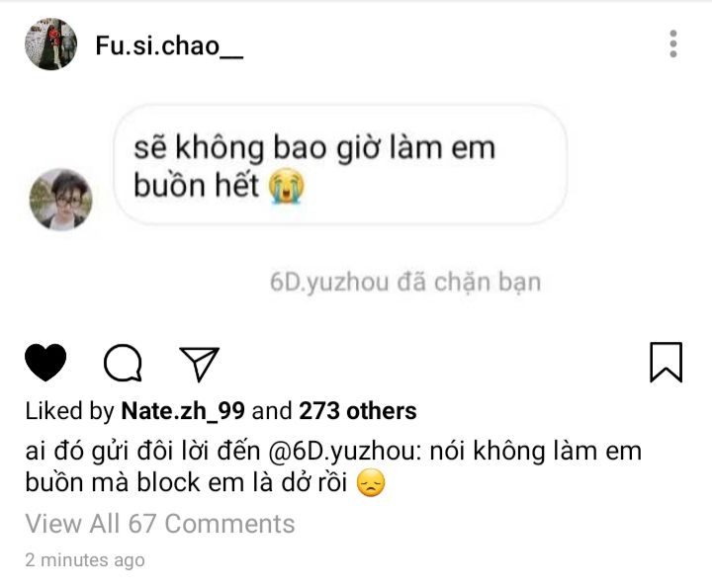Open the Fu.si.chao__ username link

169,46
